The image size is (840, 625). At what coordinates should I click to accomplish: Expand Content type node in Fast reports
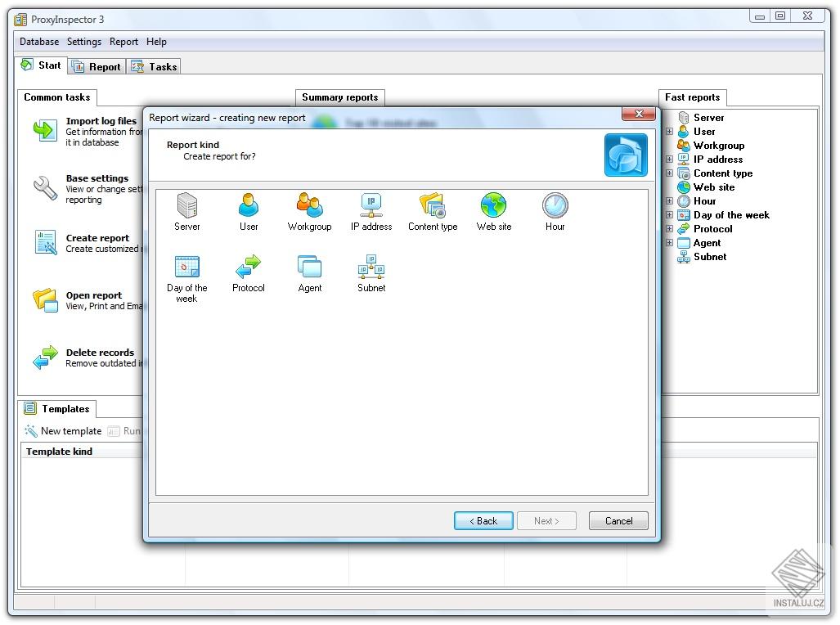tap(669, 173)
